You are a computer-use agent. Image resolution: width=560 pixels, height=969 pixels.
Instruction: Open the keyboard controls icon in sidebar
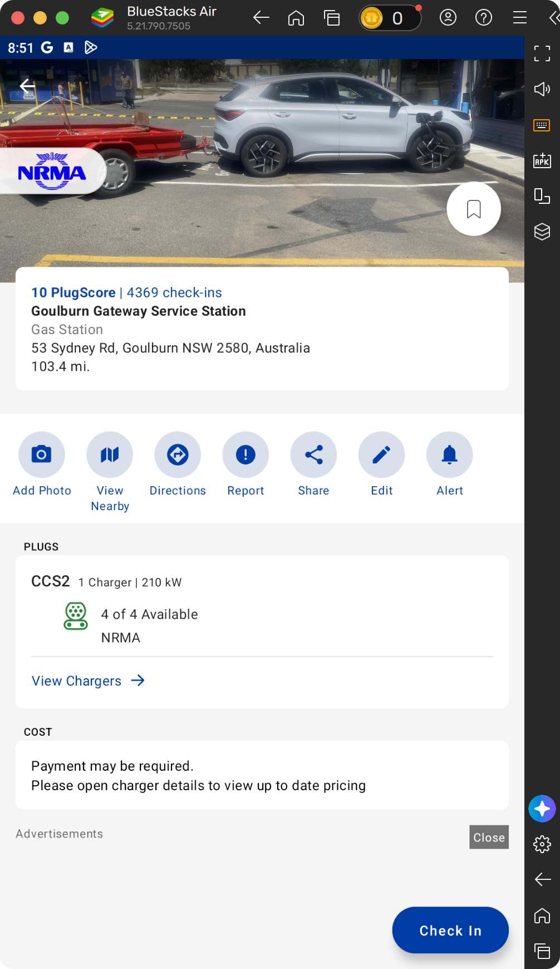542,125
